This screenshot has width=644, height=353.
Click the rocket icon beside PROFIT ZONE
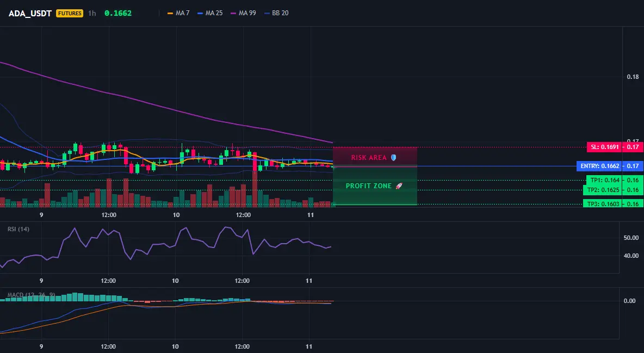(399, 185)
